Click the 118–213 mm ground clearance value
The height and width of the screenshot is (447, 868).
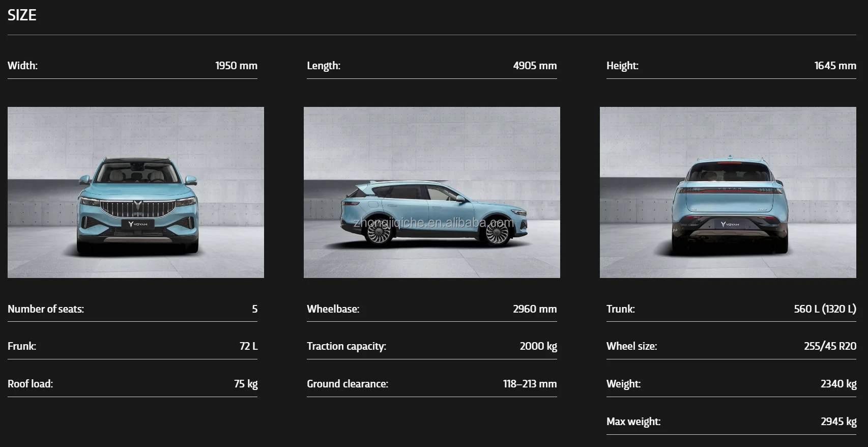pyautogui.click(x=530, y=384)
